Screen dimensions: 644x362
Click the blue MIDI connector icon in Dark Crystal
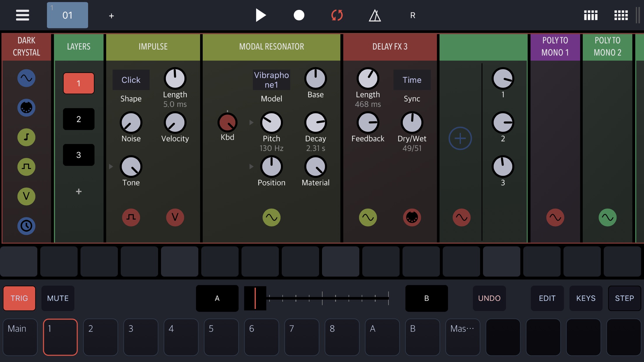[26, 108]
